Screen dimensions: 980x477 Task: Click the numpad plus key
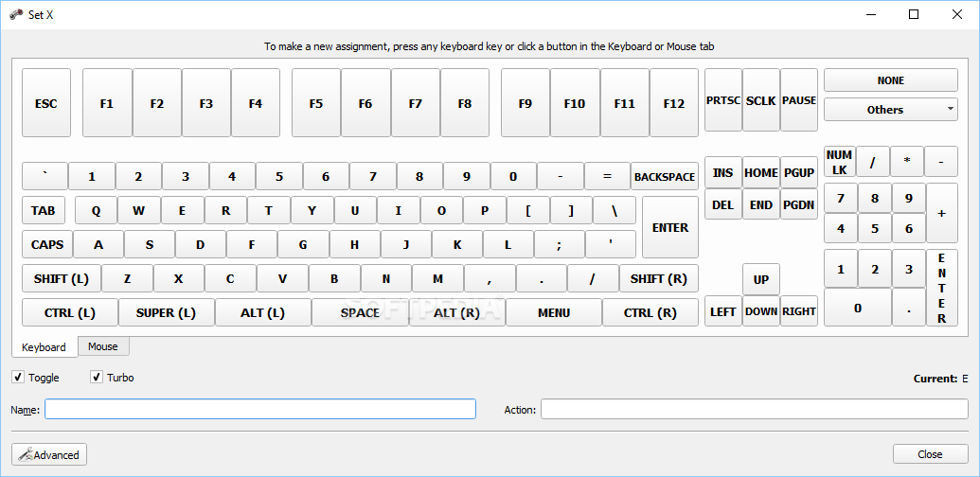pyautogui.click(x=942, y=213)
